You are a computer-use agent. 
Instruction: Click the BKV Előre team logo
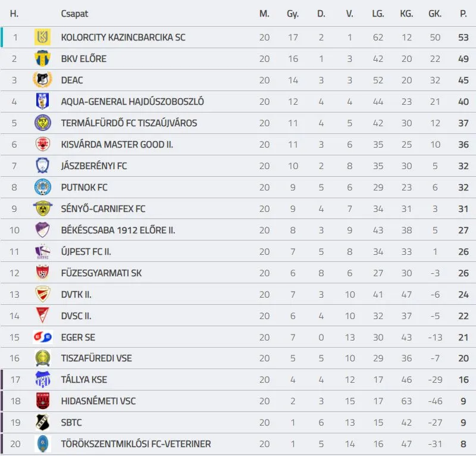(42, 59)
